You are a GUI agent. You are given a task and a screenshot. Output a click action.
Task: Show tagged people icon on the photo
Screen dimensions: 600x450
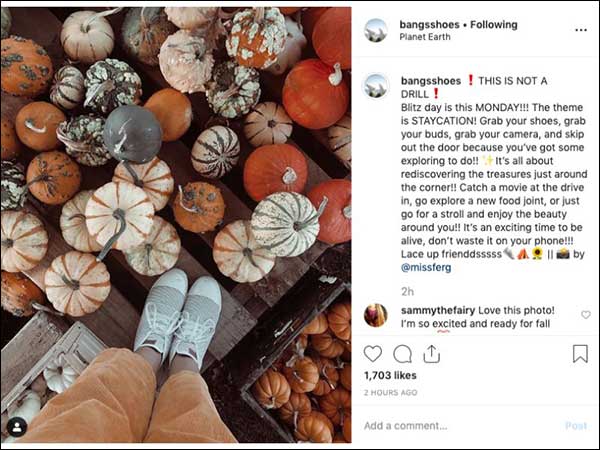[16, 427]
